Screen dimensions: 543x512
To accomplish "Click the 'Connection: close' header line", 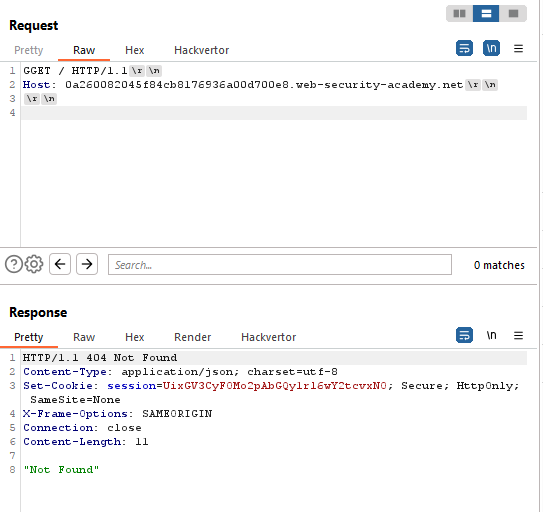I will tap(82, 427).
